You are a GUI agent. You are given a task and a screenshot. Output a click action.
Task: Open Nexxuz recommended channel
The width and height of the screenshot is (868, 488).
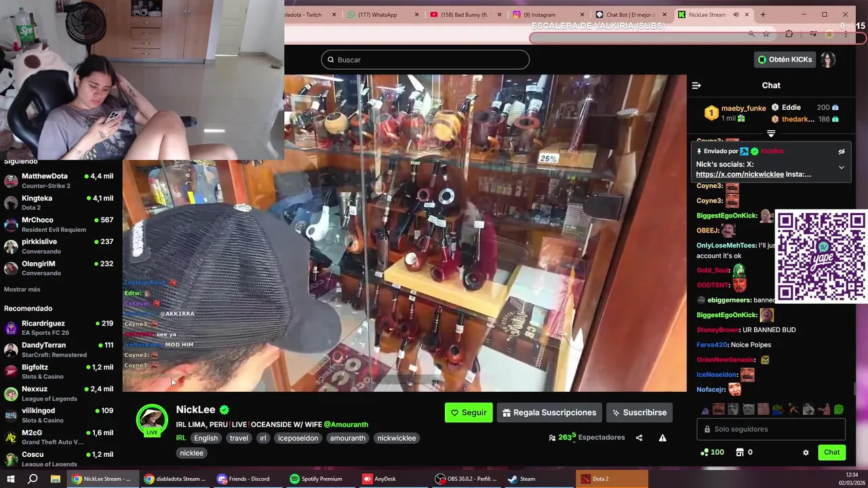point(60,393)
